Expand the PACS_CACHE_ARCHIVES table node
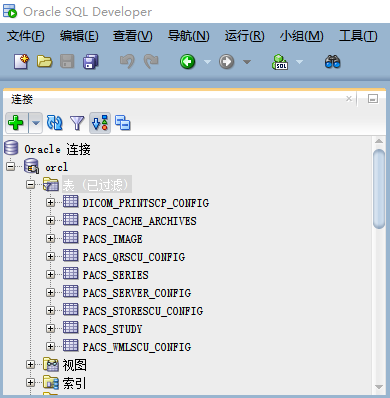Screen dimensions: 390x398 (x=50, y=221)
